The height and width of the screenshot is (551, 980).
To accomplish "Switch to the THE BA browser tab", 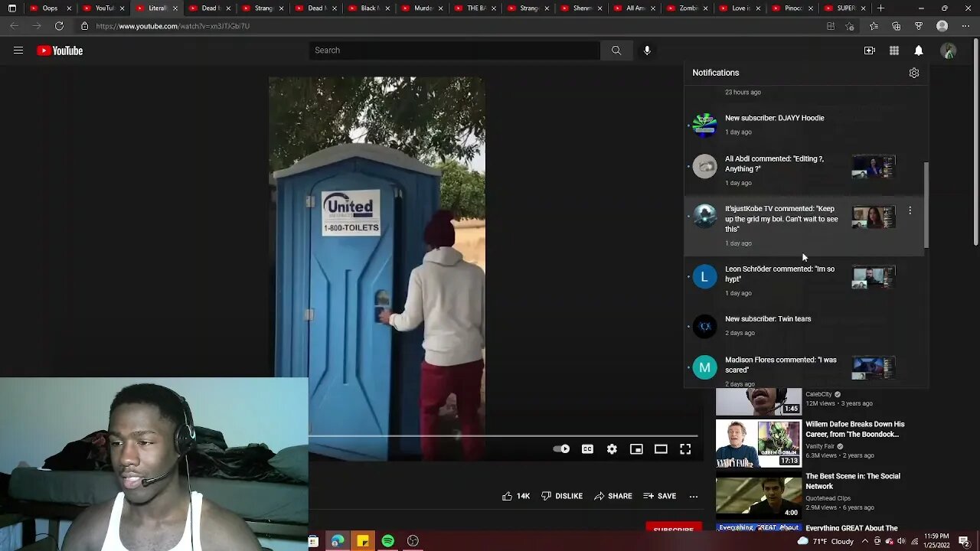I will click(x=475, y=8).
